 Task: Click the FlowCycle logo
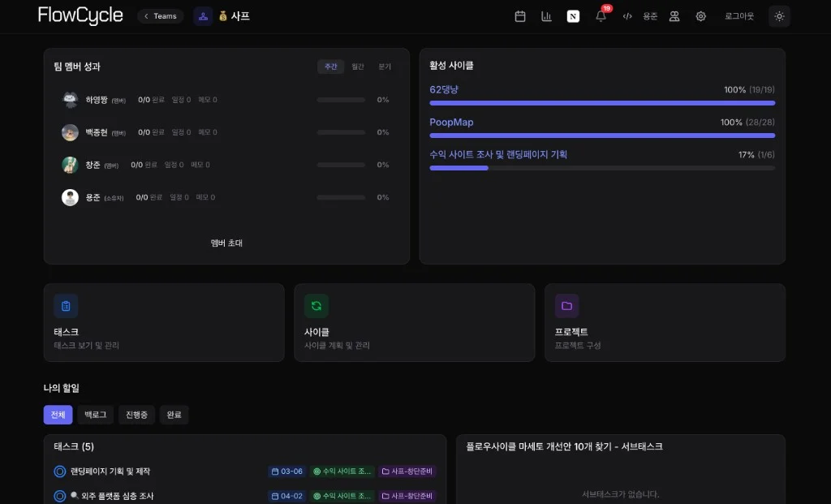coord(80,15)
